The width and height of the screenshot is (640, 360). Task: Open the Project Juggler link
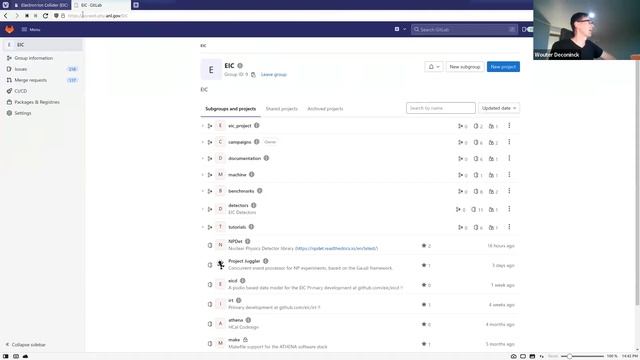(244, 261)
